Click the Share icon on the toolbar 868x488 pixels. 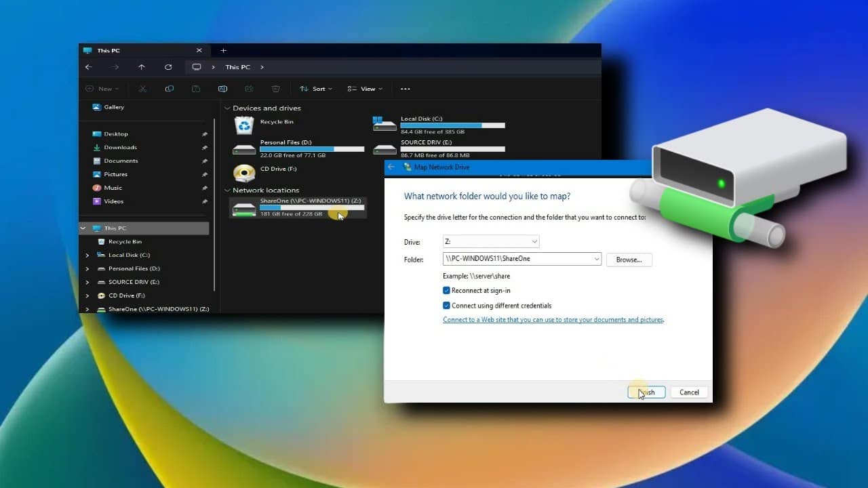tap(249, 89)
